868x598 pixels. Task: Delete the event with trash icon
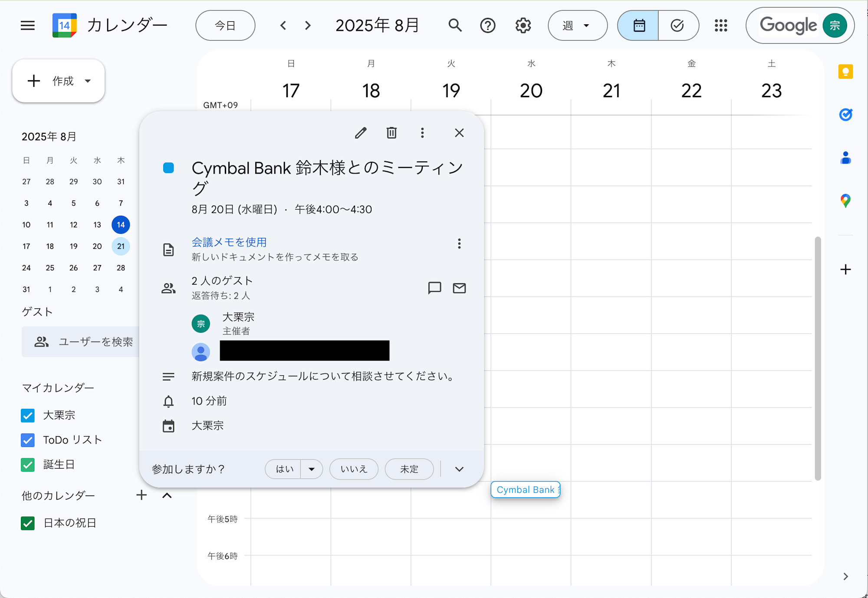(x=391, y=133)
